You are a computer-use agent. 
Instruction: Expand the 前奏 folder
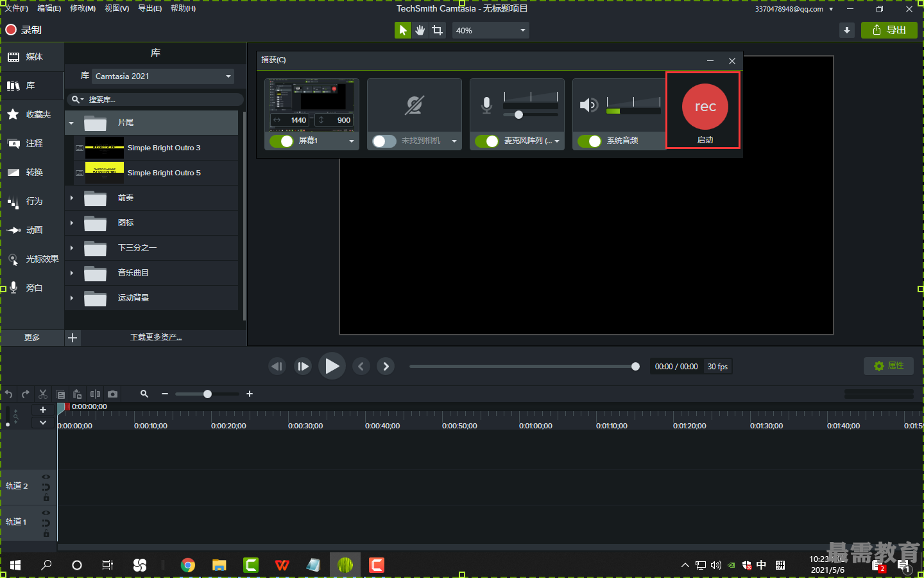click(x=71, y=198)
